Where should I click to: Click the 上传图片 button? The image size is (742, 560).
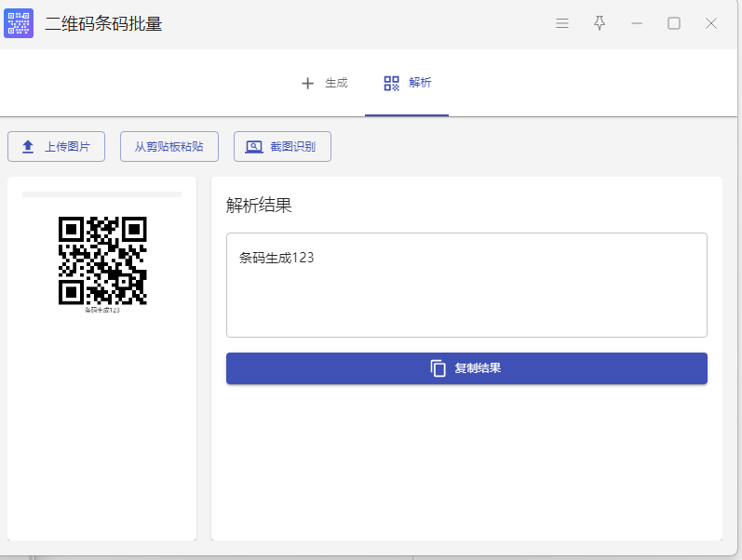click(56, 147)
